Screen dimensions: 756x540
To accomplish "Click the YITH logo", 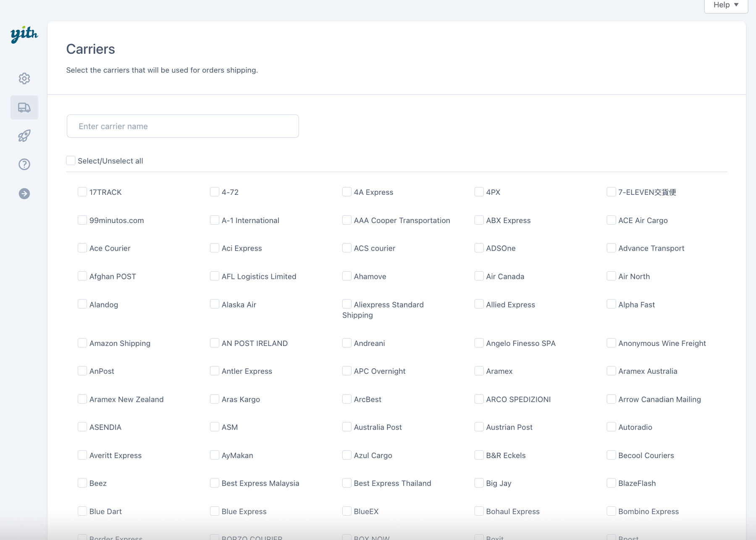I will (x=24, y=34).
